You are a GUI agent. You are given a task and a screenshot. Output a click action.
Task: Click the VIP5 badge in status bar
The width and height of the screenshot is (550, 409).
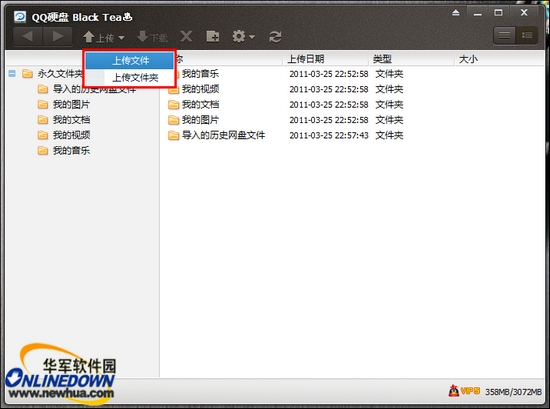(464, 391)
